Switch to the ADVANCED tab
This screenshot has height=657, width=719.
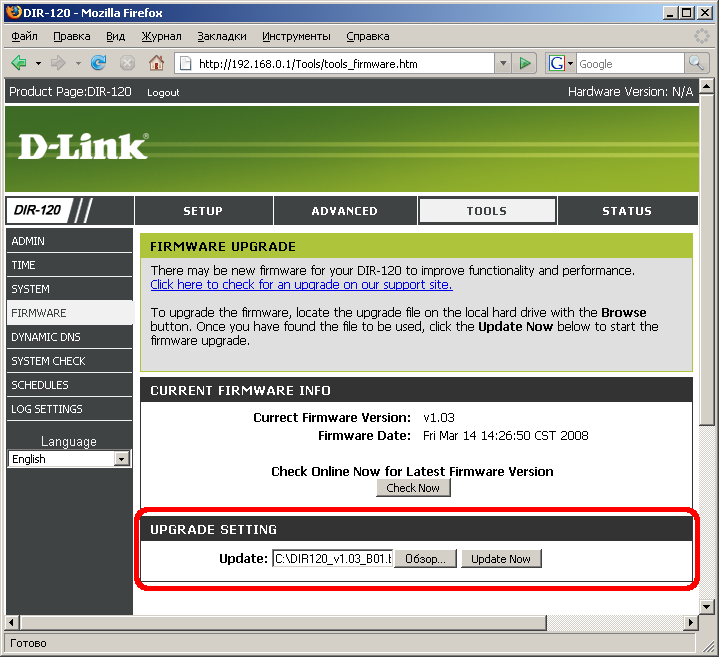(x=345, y=211)
